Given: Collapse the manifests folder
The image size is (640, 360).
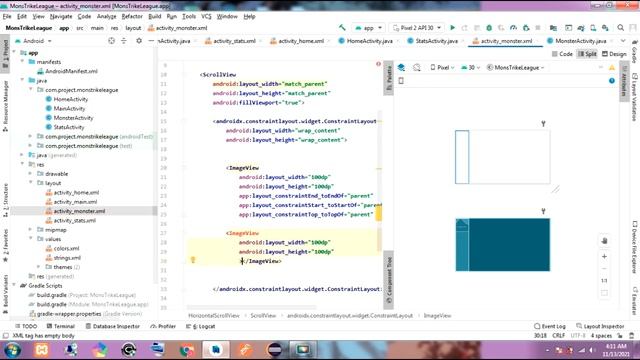Looking at the screenshot, I should [22, 62].
